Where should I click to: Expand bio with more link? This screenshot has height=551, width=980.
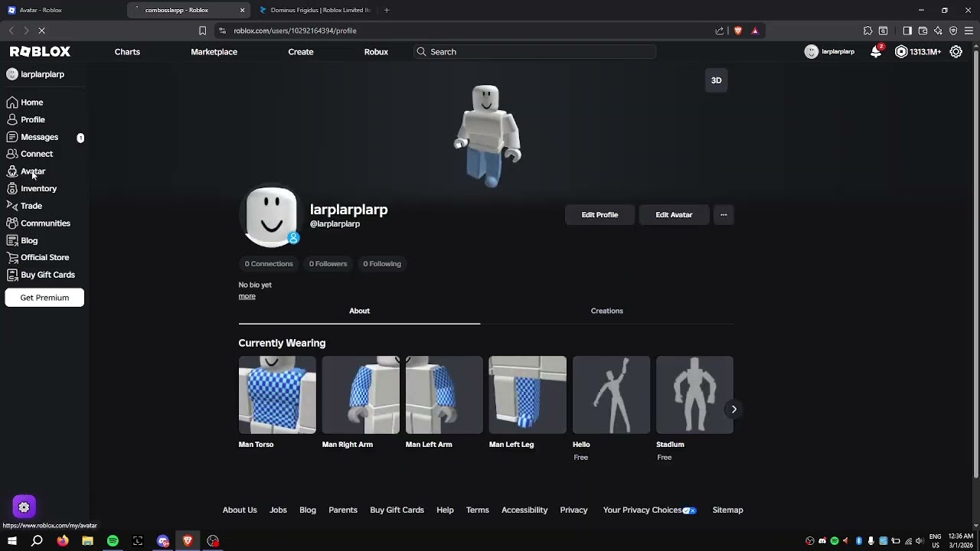coord(247,296)
